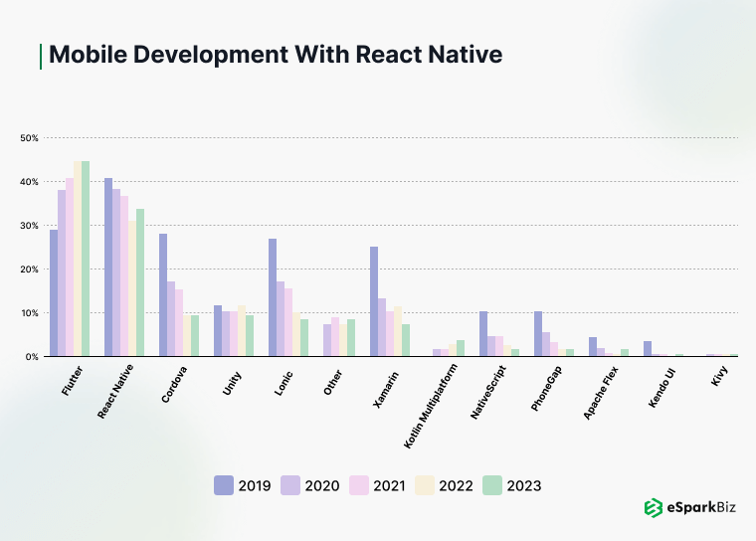Click Xamarin's 2023 green bar

406,340
